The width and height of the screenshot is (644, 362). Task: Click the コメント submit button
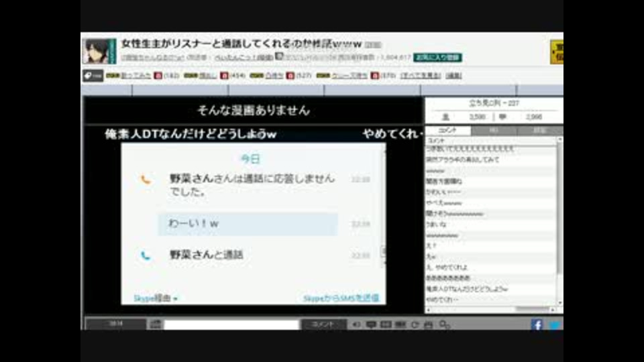point(323,324)
